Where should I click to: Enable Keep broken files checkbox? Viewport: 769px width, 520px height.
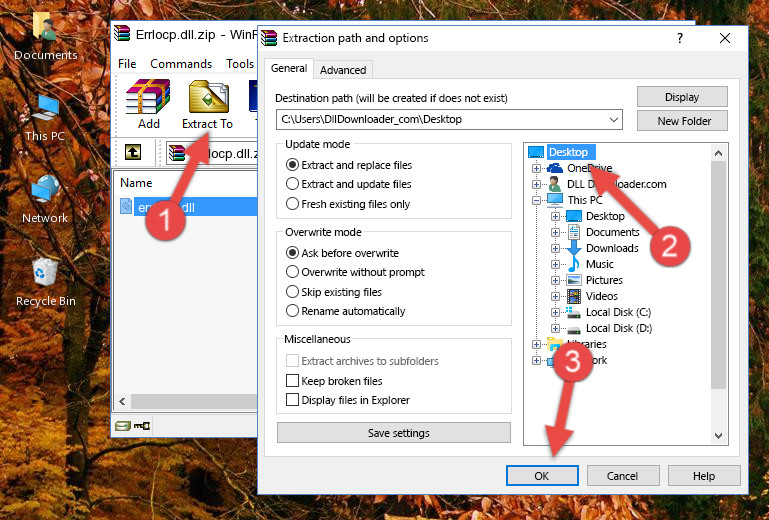coord(292,381)
